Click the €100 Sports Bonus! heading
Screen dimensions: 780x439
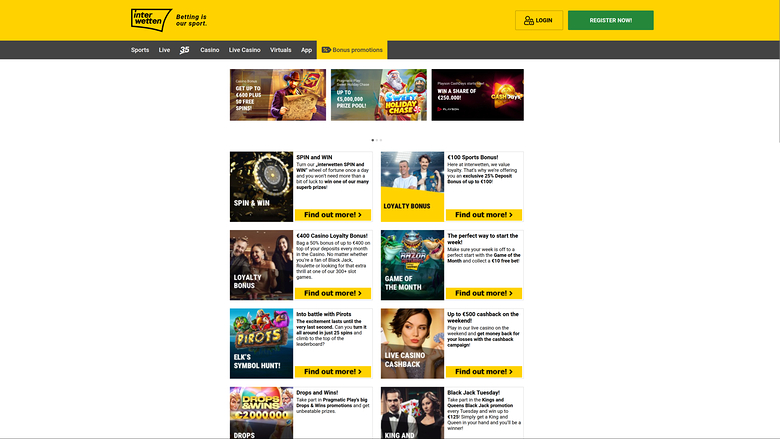(x=473, y=157)
